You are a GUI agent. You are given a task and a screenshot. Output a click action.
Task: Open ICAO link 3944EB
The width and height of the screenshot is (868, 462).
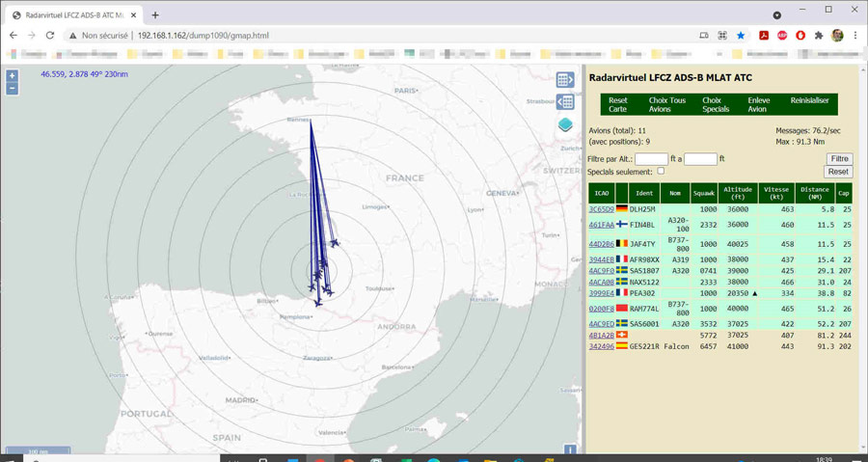point(601,259)
